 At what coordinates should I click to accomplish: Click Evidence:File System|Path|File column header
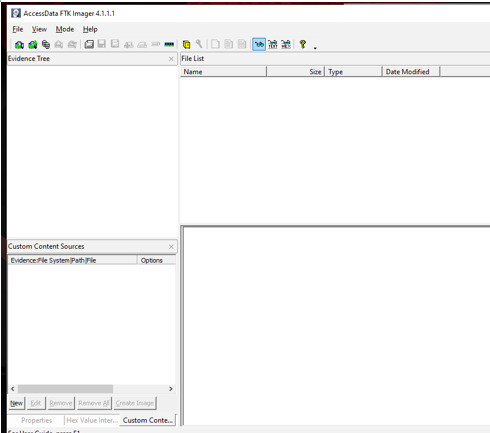click(73, 260)
